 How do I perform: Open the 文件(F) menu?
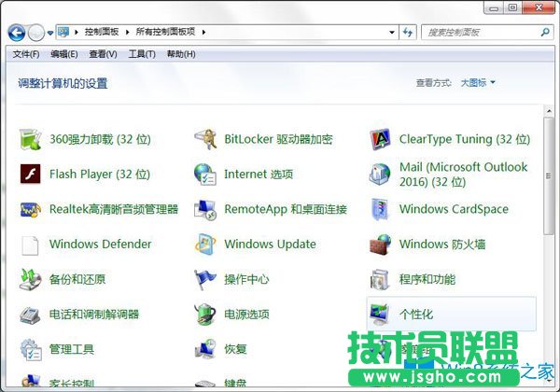[26, 54]
